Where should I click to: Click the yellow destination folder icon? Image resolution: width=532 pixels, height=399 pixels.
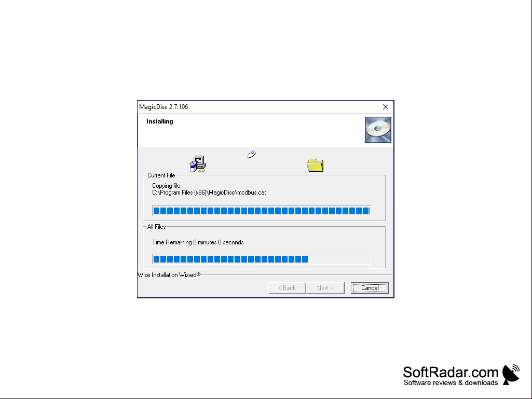pyautogui.click(x=315, y=165)
